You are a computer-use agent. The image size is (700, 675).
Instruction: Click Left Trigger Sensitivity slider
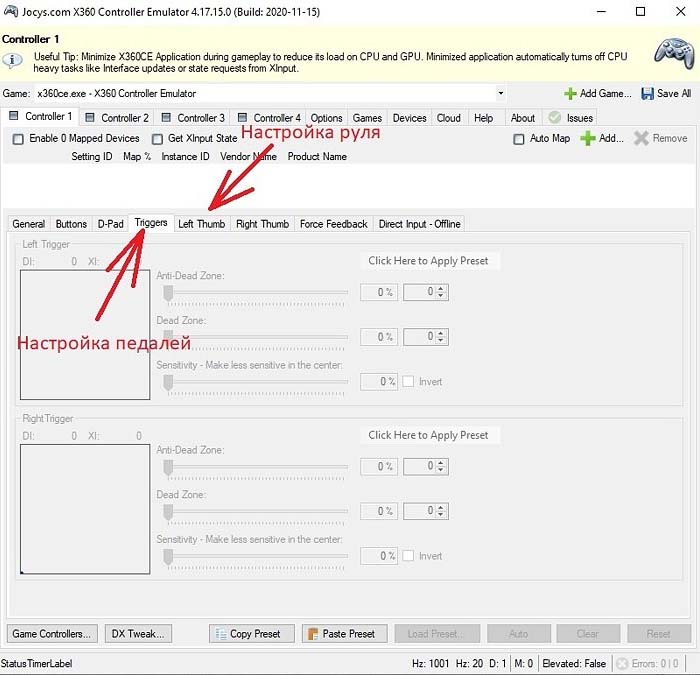(x=255, y=383)
